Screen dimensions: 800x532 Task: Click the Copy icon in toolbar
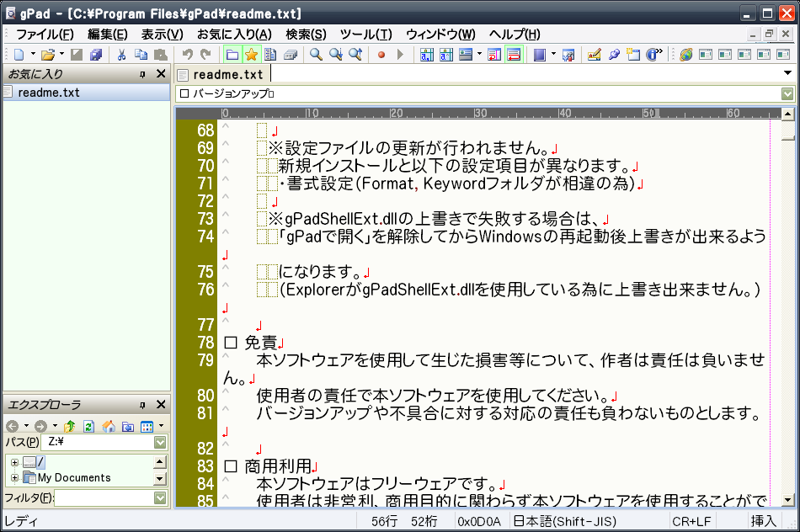click(141, 54)
